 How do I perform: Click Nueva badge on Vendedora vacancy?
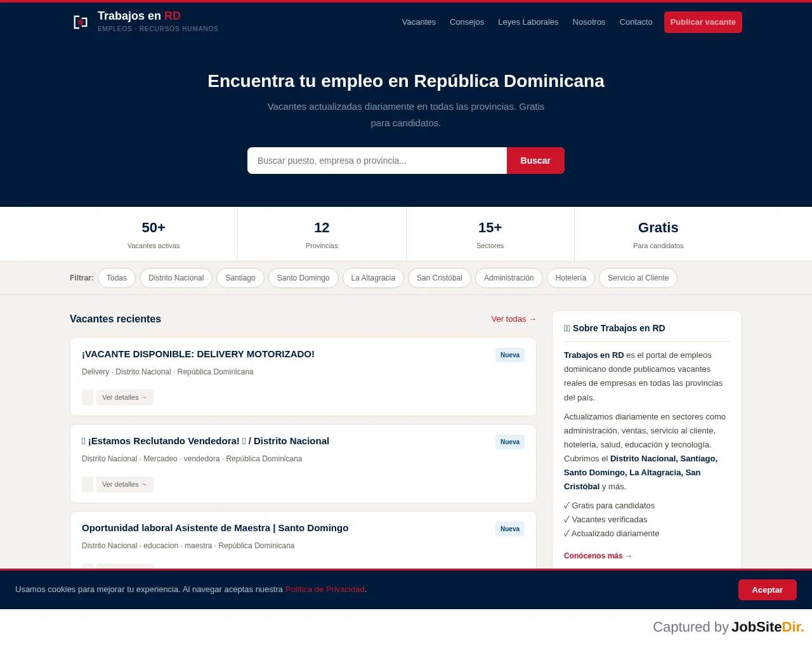(510, 442)
